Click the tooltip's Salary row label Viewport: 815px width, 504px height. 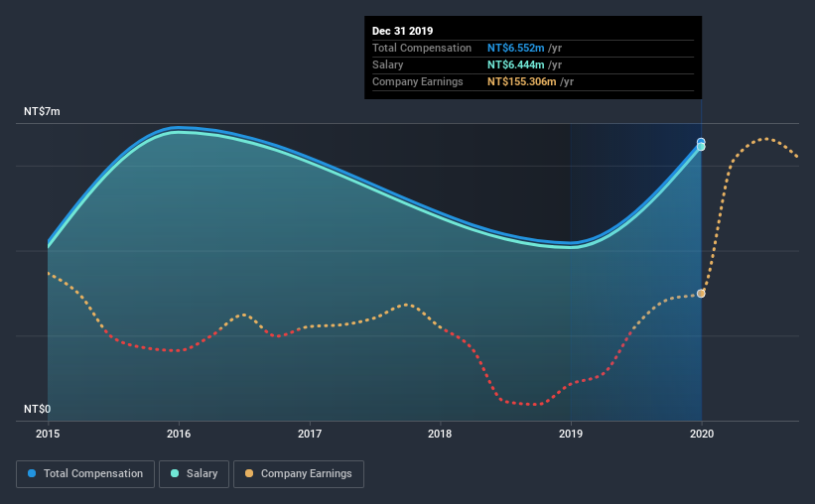point(388,64)
